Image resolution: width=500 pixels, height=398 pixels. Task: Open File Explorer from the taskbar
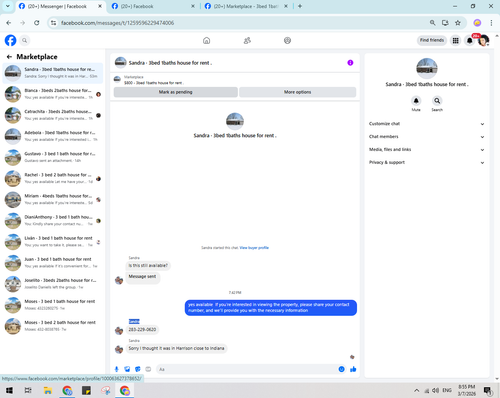(48, 390)
